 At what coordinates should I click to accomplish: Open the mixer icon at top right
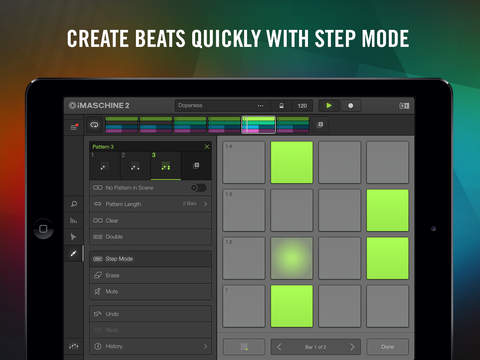pos(404,106)
